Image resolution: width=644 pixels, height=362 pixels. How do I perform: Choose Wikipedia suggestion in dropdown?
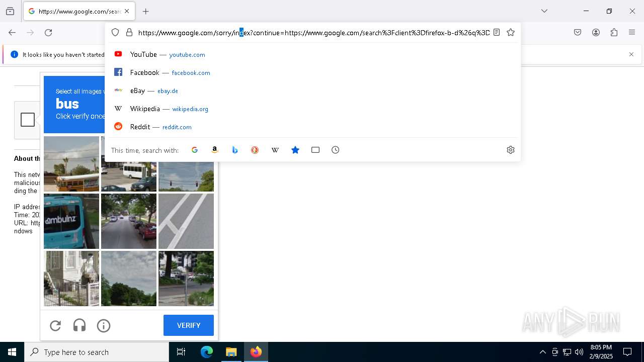tap(312, 109)
